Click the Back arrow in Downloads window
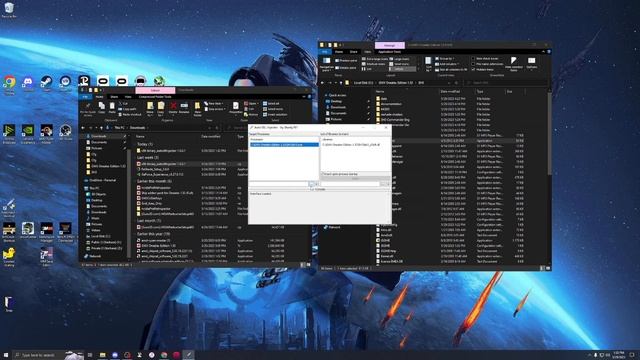640x360 pixels. (x=83, y=128)
